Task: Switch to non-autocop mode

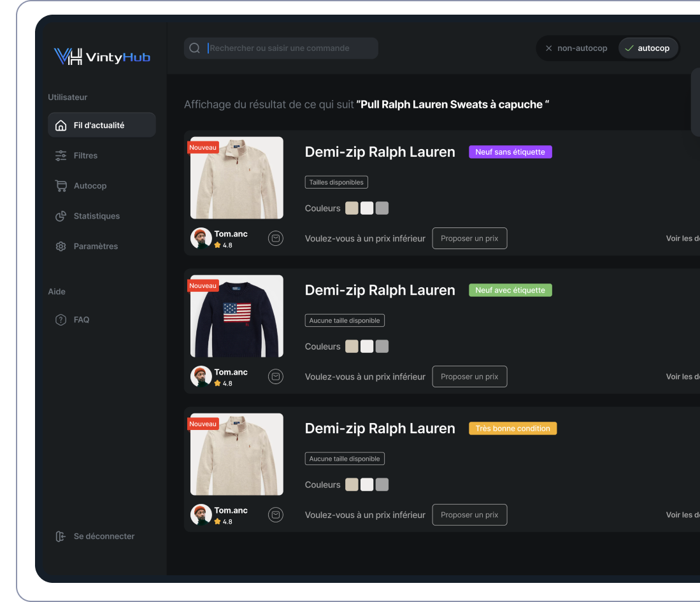Action: (x=576, y=48)
